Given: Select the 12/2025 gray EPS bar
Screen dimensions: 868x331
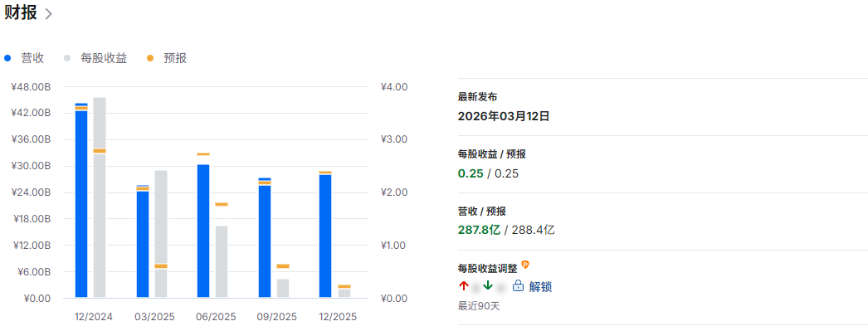Looking at the screenshot, I should [x=344, y=294].
